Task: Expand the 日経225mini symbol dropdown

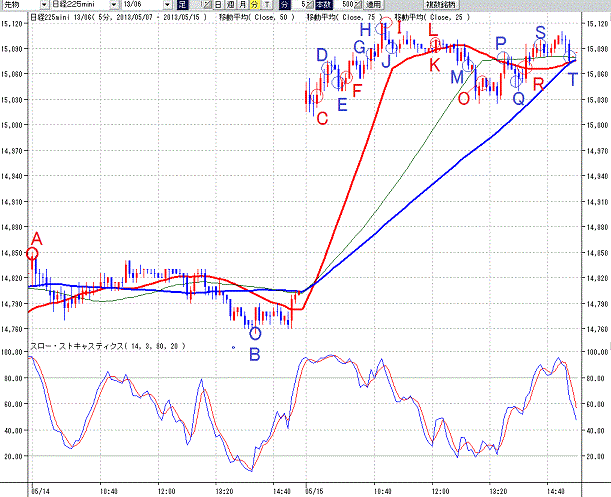Action: pos(114,5)
